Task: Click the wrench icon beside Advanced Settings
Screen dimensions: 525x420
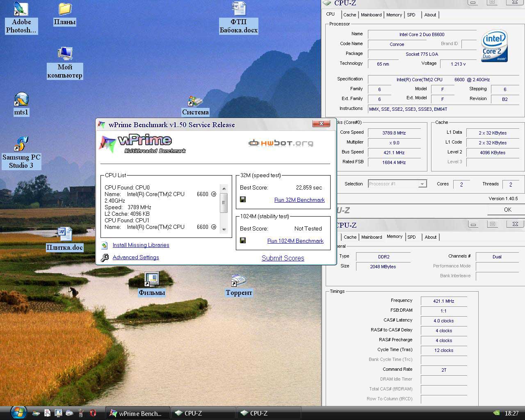Action: pyautogui.click(x=105, y=258)
